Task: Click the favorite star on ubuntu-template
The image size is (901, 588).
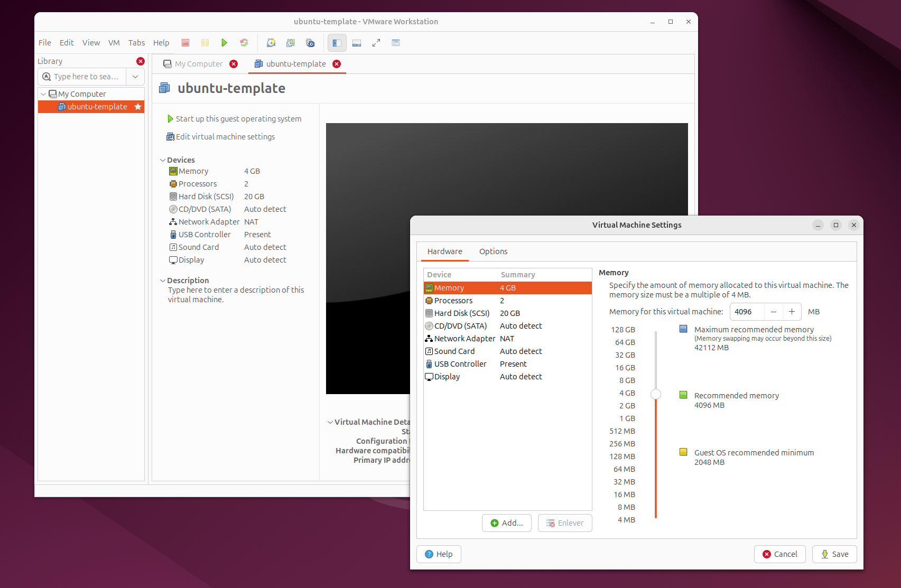Action: (138, 107)
